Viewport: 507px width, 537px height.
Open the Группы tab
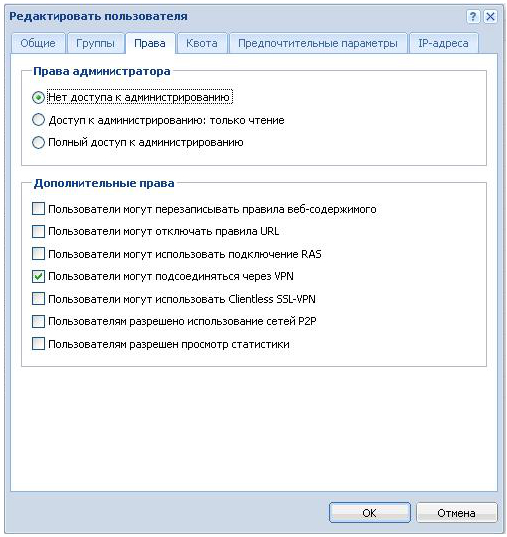pyautogui.click(x=96, y=43)
